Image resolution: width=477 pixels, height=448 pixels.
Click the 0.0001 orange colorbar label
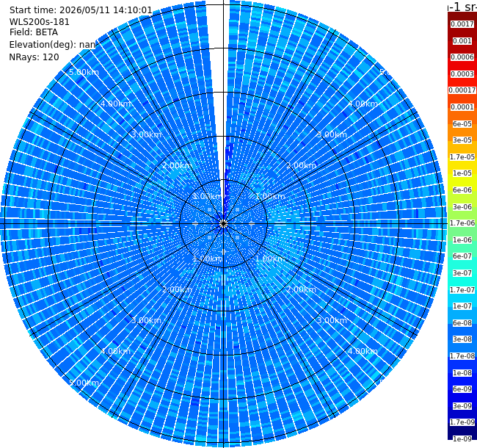click(462, 107)
